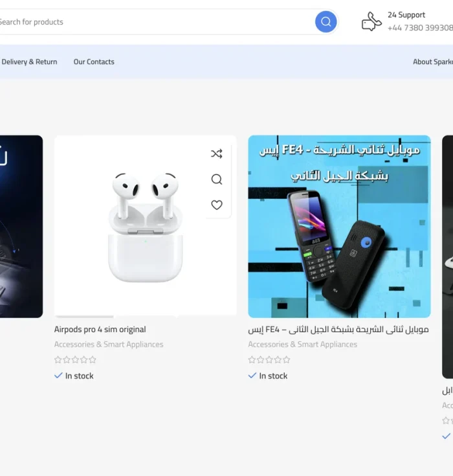Click star rating under Airpods product
Screen dimensions: 453x476
point(75,360)
